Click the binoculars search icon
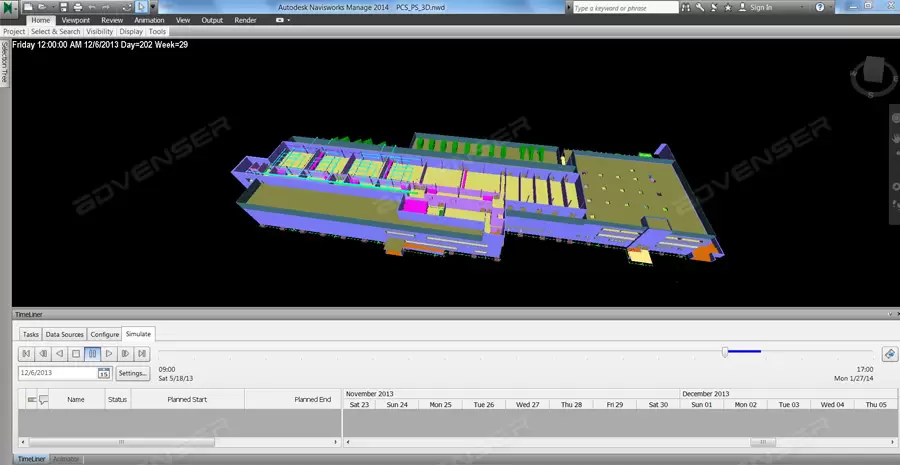 (686, 7)
